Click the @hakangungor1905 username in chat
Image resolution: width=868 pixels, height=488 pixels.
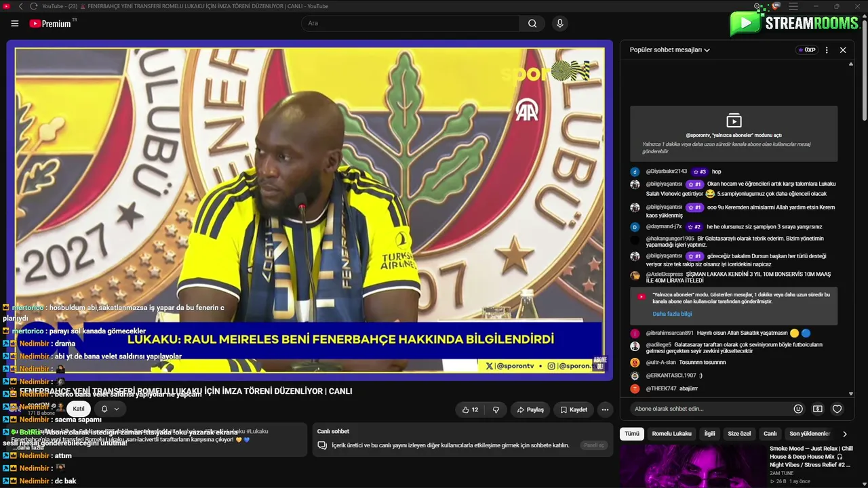point(670,239)
